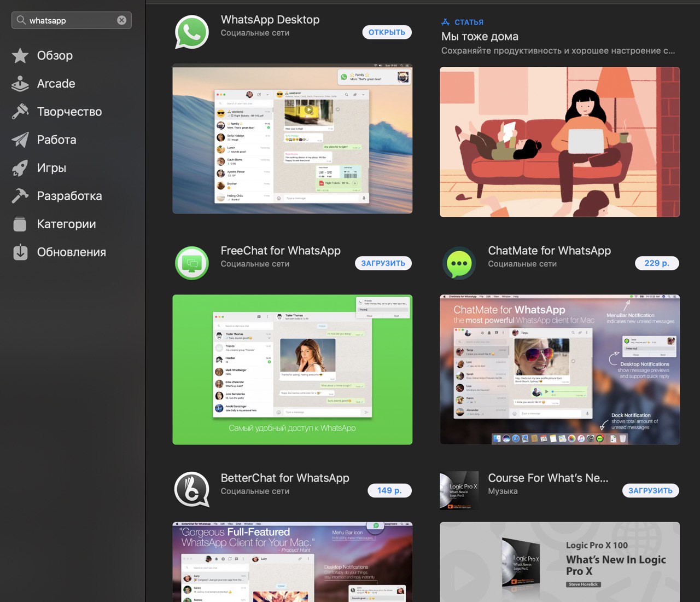Select Работа in the sidebar
Screen dimensions: 700x602
click(x=56, y=140)
